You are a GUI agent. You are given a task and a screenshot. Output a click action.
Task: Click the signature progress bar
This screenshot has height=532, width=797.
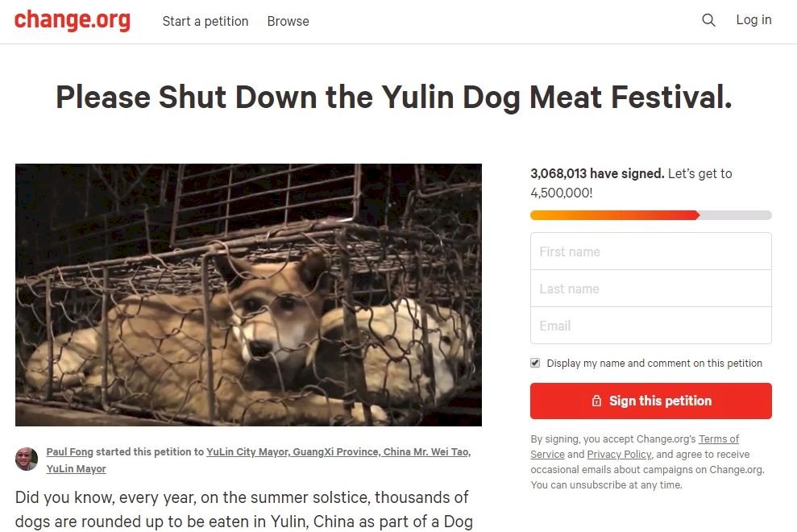[x=650, y=215]
